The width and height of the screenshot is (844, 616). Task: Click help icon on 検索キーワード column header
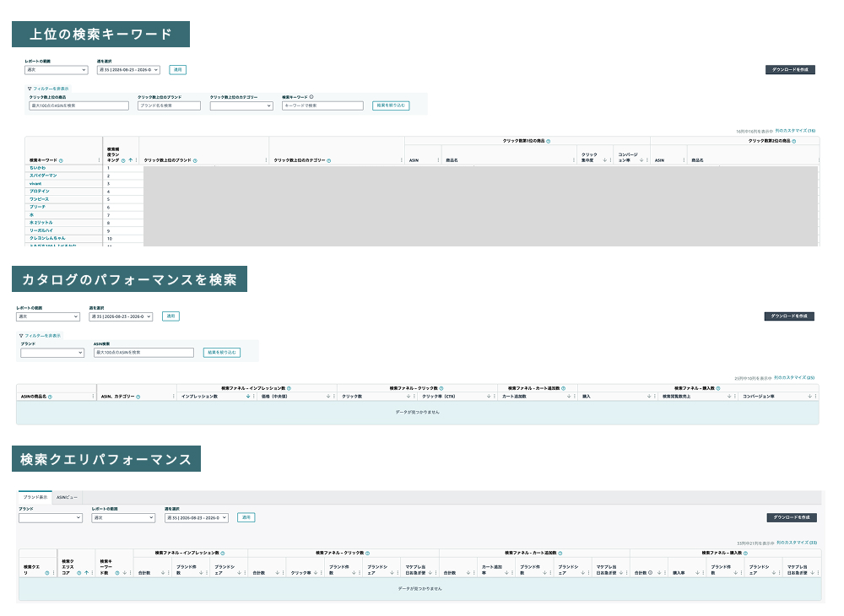(61, 161)
